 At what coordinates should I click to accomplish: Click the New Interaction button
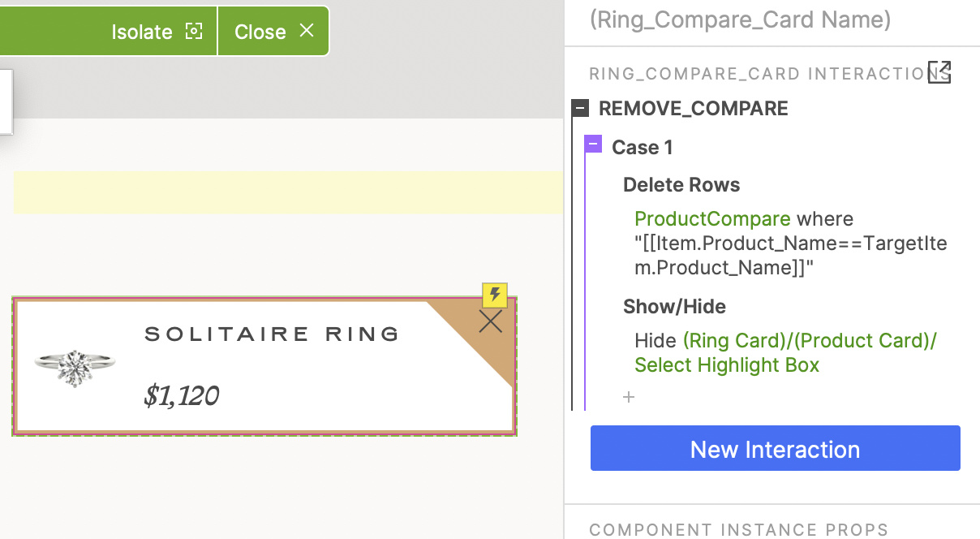pyautogui.click(x=775, y=449)
